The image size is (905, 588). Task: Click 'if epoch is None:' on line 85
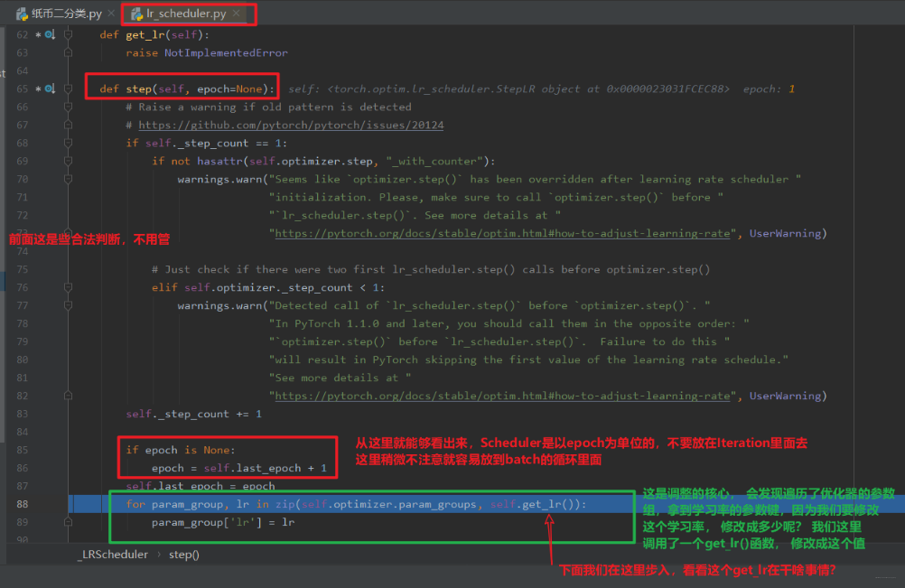(x=180, y=450)
